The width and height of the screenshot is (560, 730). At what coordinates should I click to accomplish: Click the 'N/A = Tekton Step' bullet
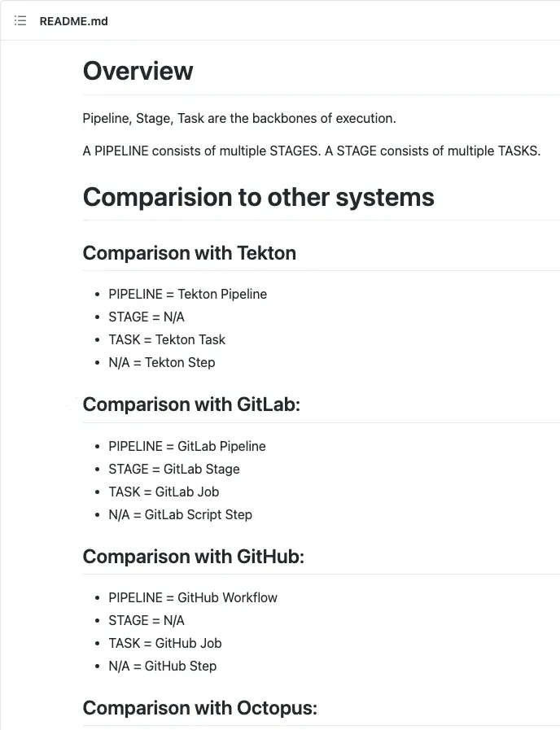click(161, 362)
